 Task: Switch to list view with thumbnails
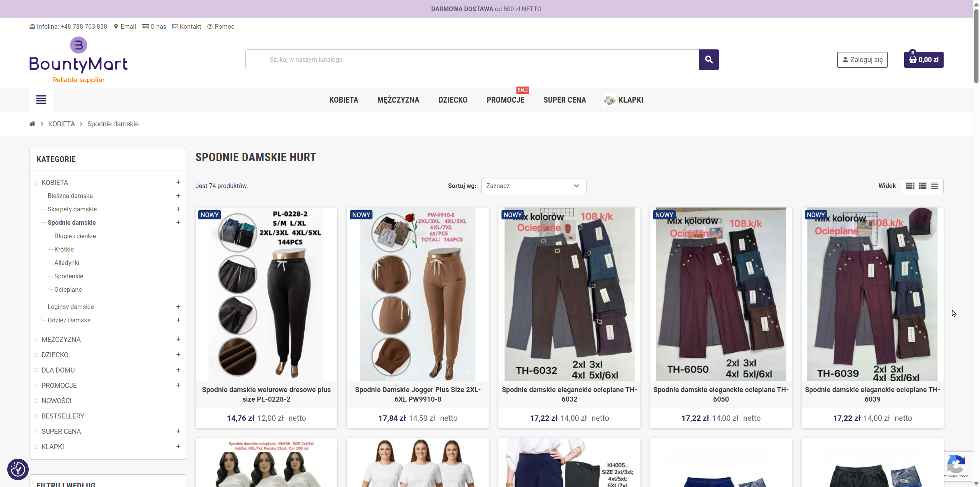923,186
